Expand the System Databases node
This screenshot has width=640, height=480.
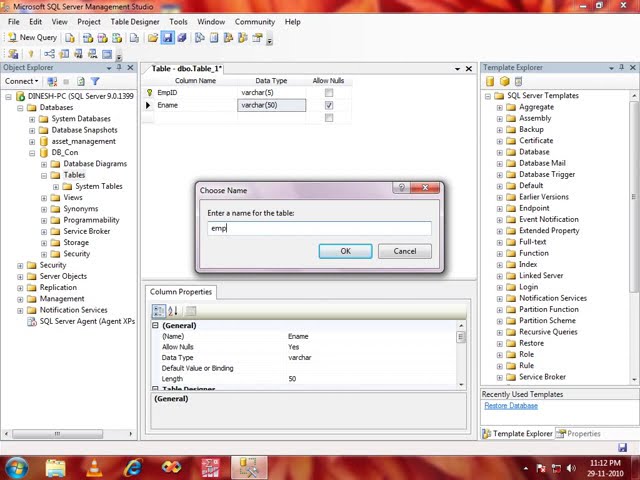pos(32,120)
